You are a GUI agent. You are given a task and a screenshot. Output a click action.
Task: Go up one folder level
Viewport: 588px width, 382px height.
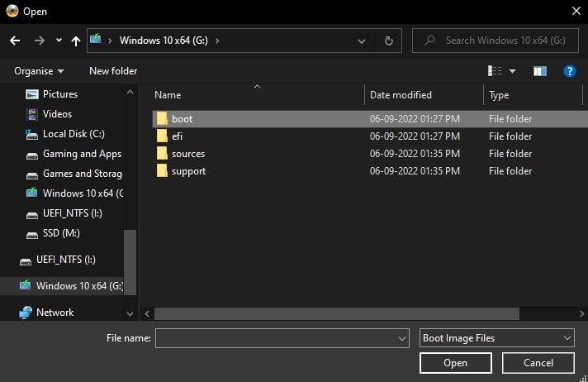click(76, 41)
